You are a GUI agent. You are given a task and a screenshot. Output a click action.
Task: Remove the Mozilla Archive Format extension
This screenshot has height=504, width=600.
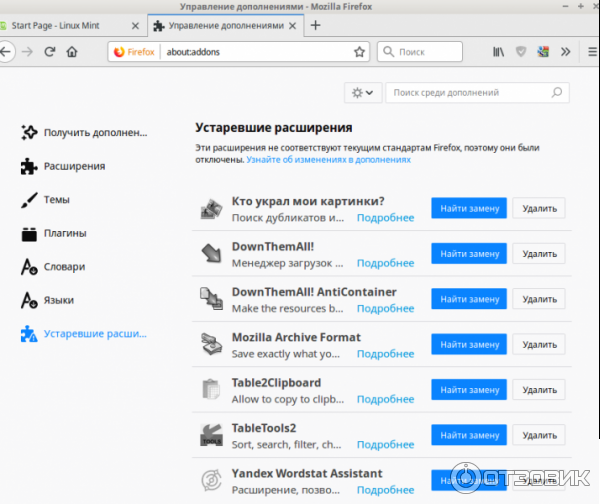click(539, 344)
